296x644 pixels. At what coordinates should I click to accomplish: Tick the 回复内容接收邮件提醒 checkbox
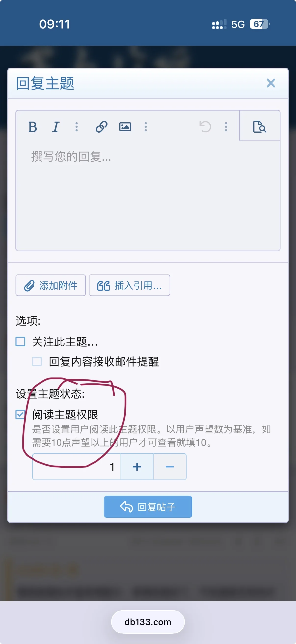37,362
